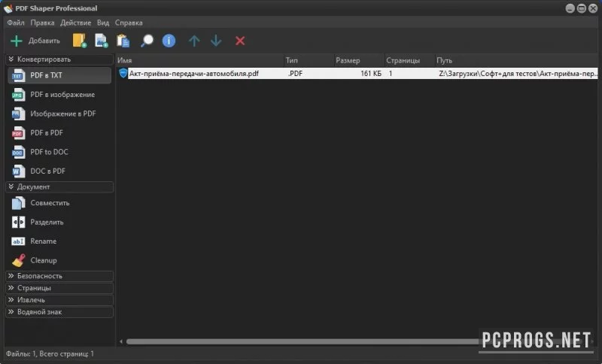
Task: Click the magnifier preview toolbar icon
Action: tap(147, 41)
